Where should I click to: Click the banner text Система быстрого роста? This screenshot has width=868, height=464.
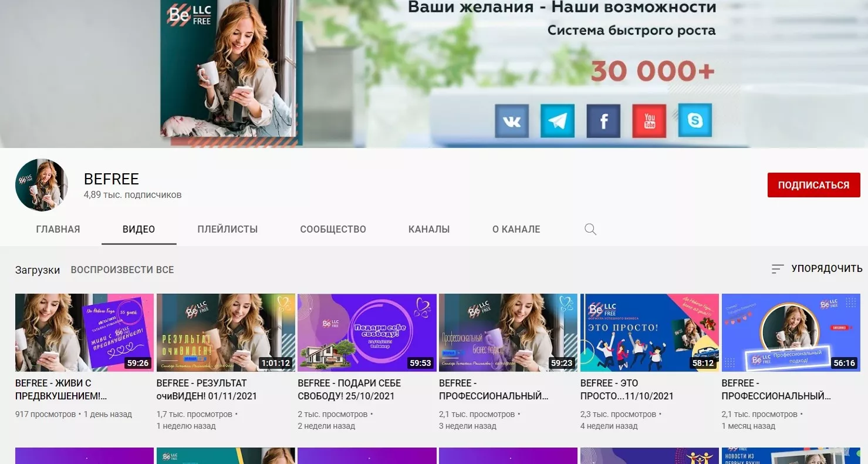click(631, 30)
